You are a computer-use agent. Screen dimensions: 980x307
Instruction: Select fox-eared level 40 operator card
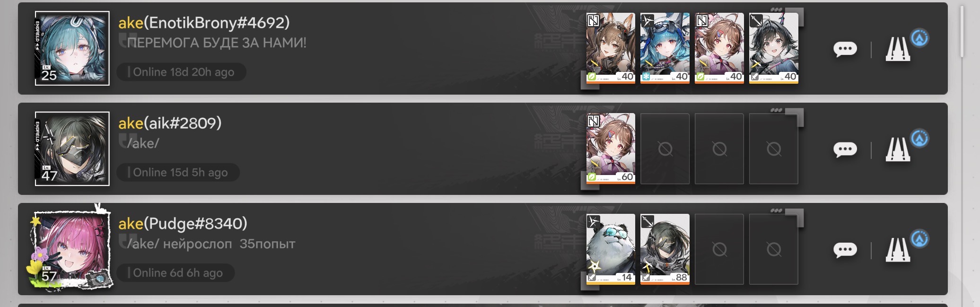611,48
